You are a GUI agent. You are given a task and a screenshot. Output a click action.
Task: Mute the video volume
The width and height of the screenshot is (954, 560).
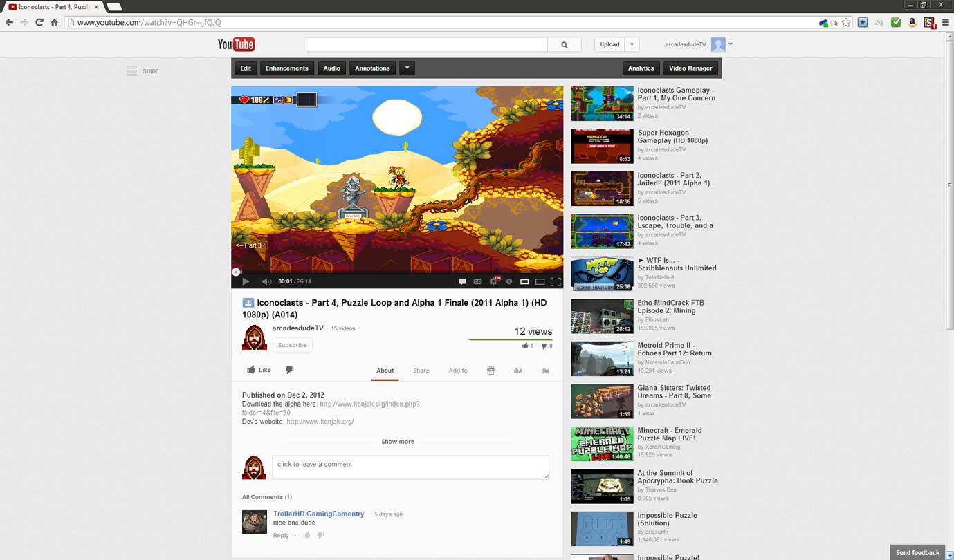coord(266,281)
